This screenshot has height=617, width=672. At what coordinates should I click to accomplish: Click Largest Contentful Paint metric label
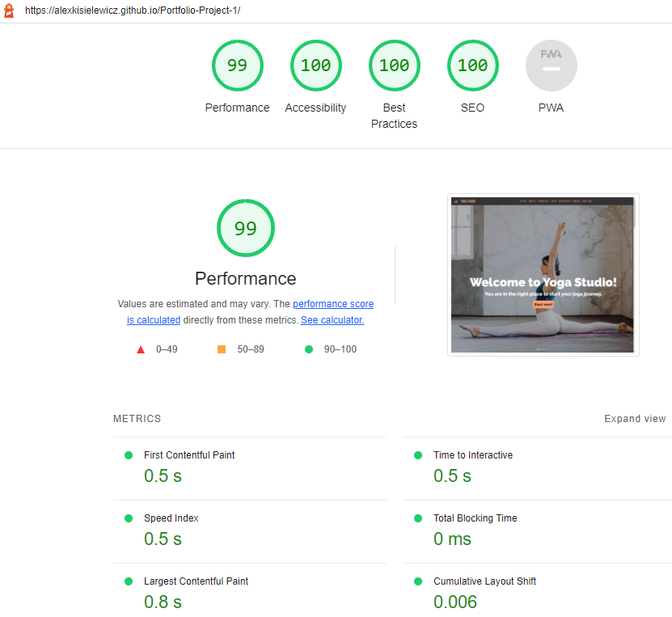click(x=197, y=581)
